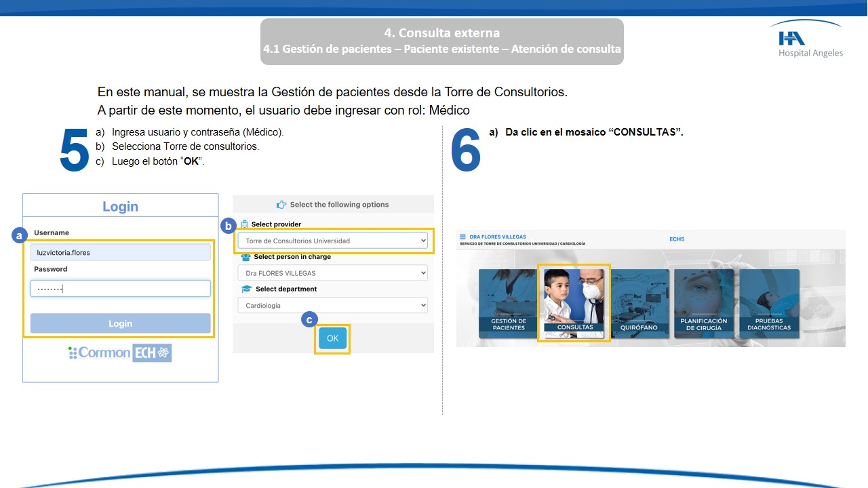Click into the Username input field
The width and height of the screenshot is (868, 488).
(x=120, y=252)
